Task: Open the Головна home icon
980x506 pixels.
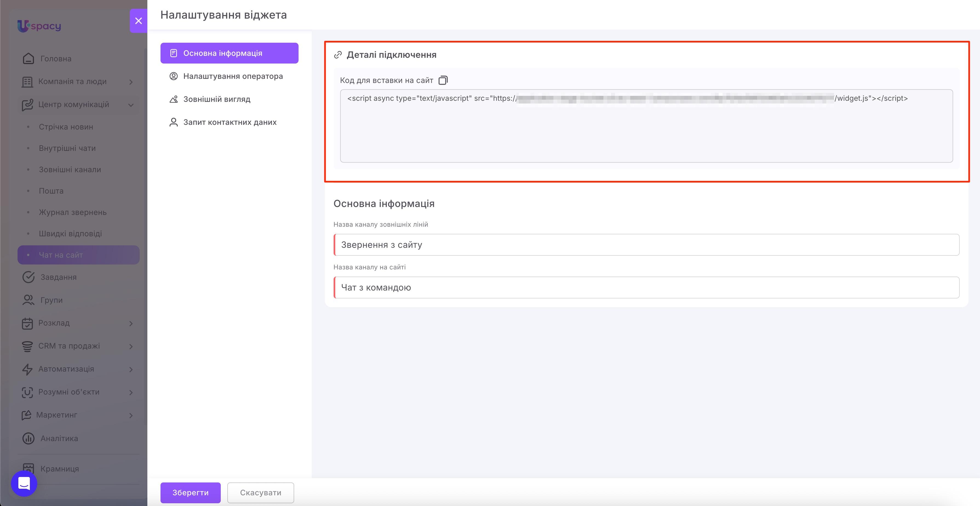Action: tap(28, 59)
